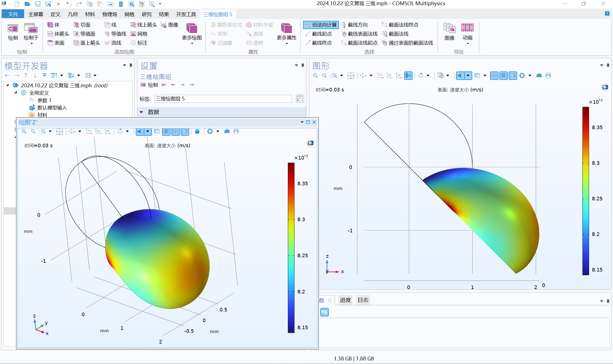Switch to the 主屏幕 ribbon tab

coord(36,14)
